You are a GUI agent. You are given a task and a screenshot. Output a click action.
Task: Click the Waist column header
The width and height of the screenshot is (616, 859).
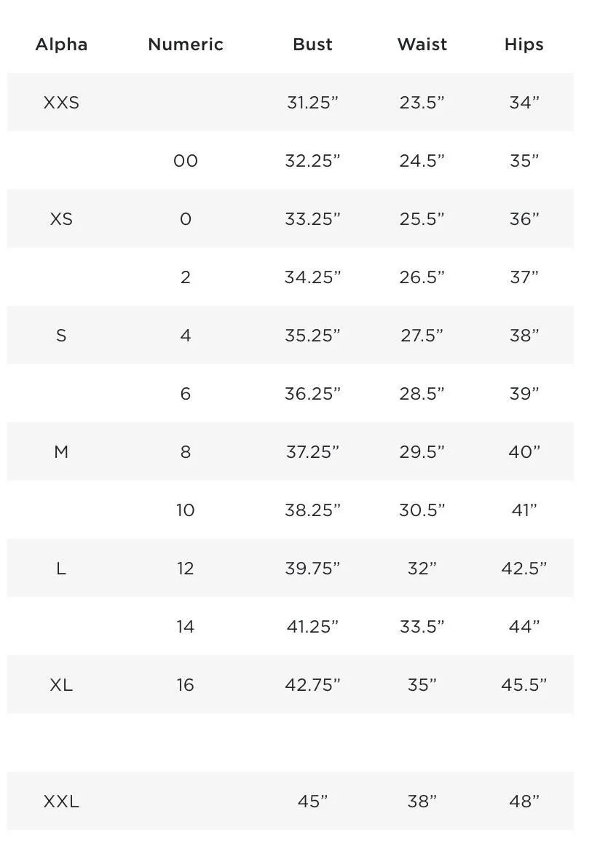point(422,44)
